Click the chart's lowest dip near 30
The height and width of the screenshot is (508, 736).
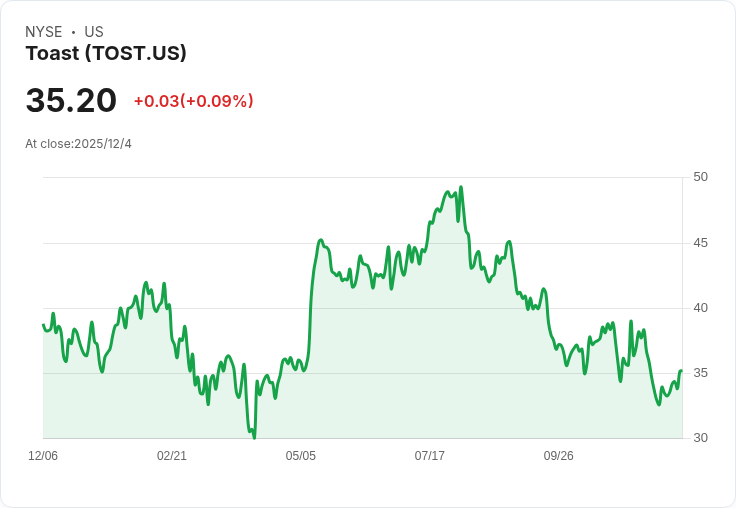point(254,437)
